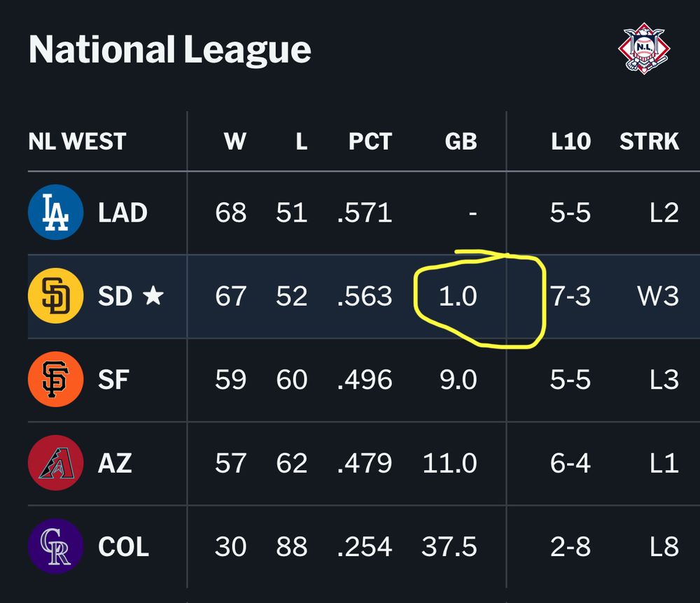
Task: Click the 37.5 games back cell for COL
Action: point(449,547)
